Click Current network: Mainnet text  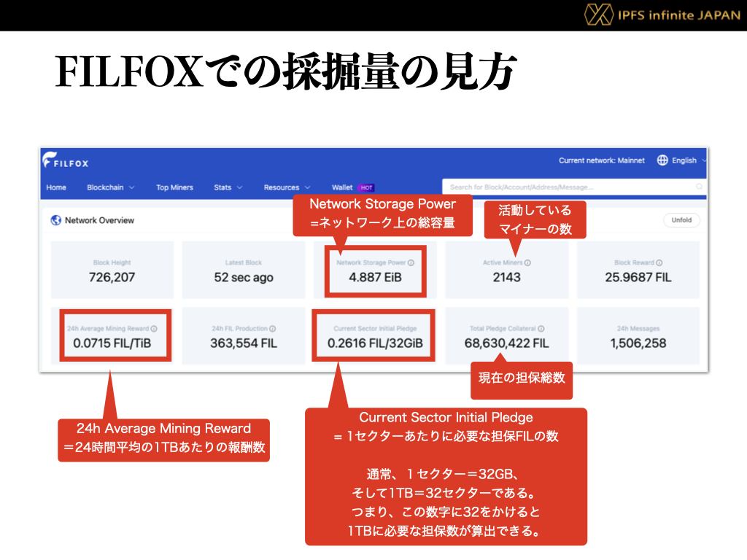pyautogui.click(x=601, y=160)
